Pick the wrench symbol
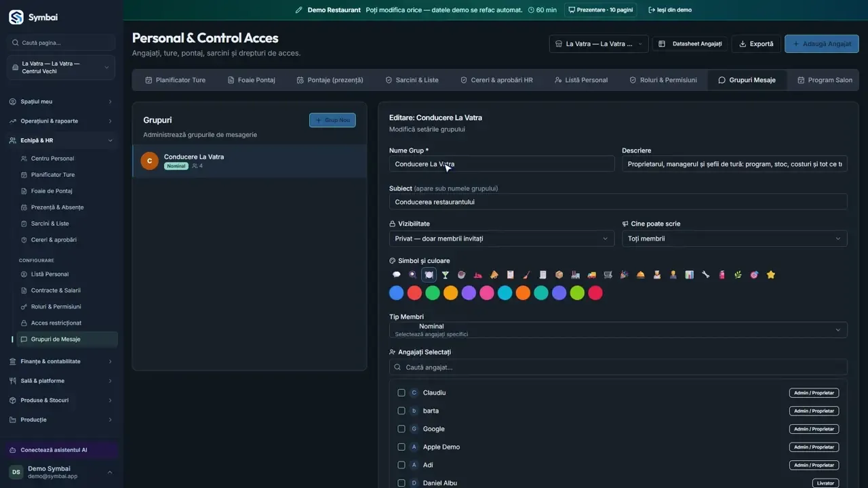Viewport: 868px width, 488px height. point(705,274)
